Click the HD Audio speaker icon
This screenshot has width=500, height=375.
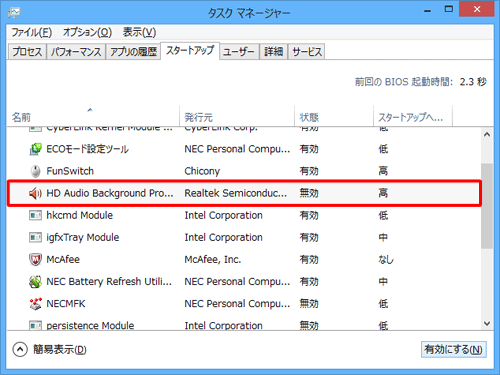coord(35,193)
